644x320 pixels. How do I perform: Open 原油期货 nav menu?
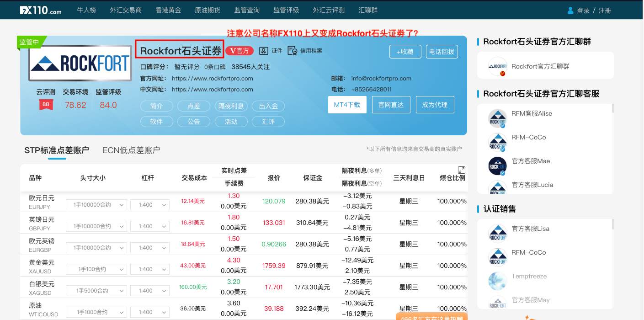click(x=208, y=10)
